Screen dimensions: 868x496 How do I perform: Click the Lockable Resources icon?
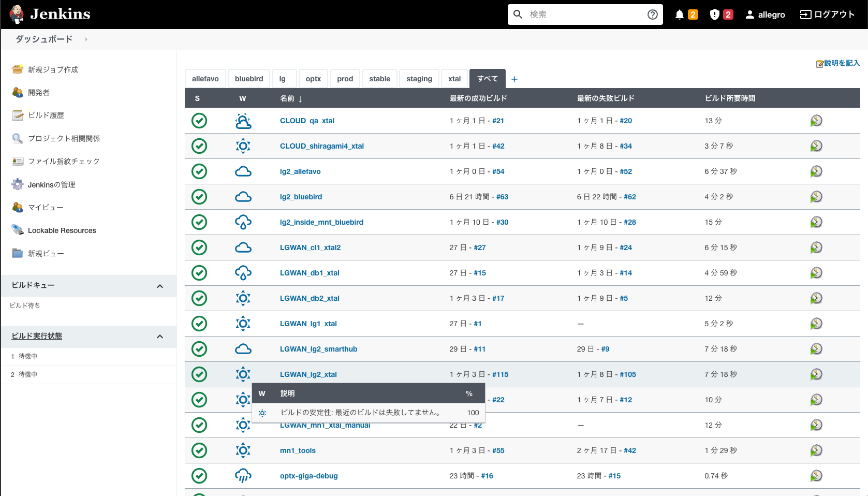click(x=18, y=230)
